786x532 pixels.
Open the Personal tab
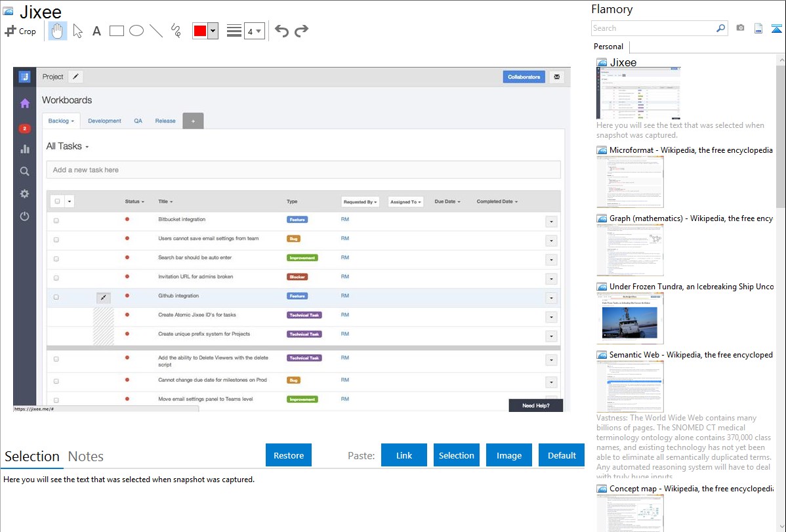coord(608,47)
